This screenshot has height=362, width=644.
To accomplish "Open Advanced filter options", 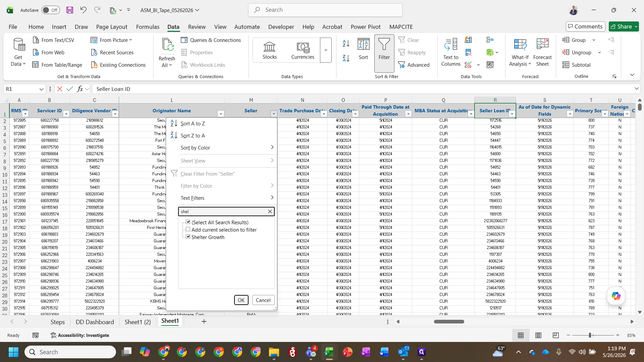I will pos(414,65).
